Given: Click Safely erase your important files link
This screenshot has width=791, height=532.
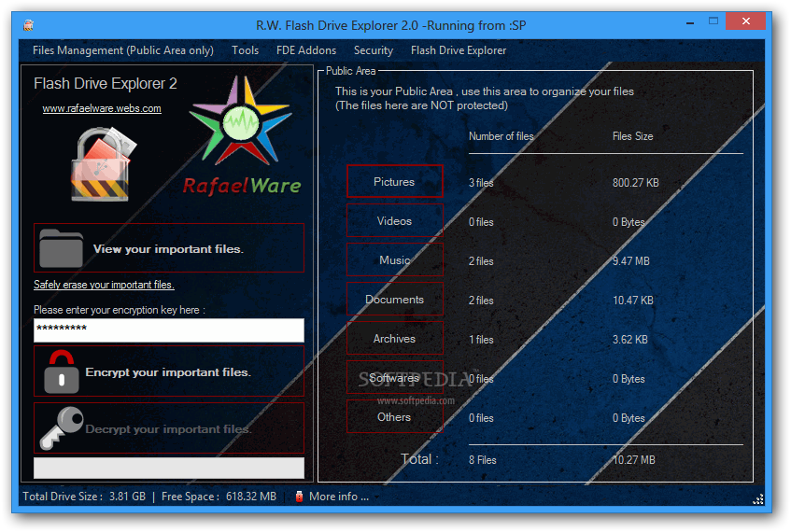Looking at the screenshot, I should pyautogui.click(x=104, y=285).
